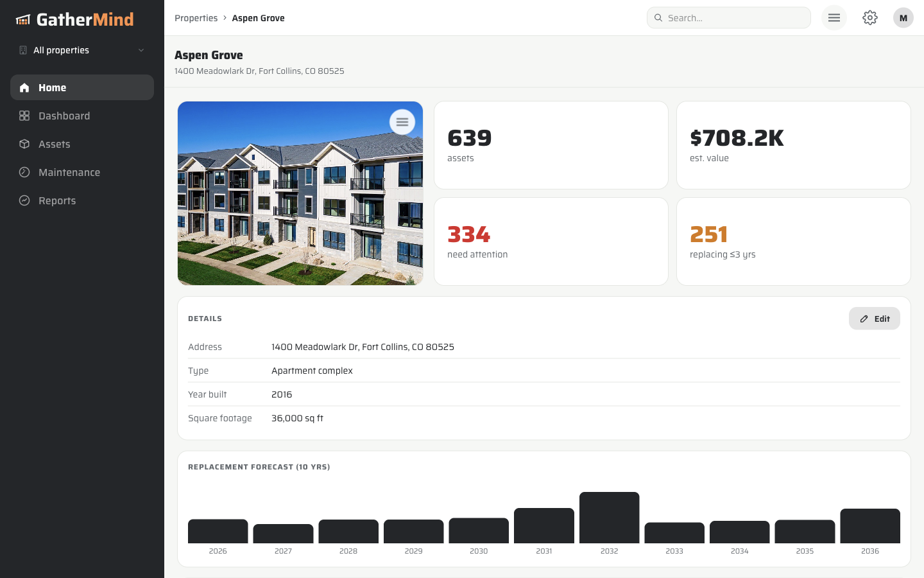This screenshot has height=578, width=924.
Task: Select the 2031 forecast bar
Action: (x=544, y=525)
